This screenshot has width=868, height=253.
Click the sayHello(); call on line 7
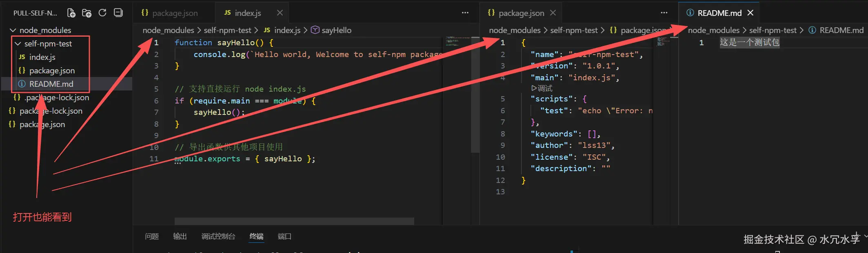219,112
